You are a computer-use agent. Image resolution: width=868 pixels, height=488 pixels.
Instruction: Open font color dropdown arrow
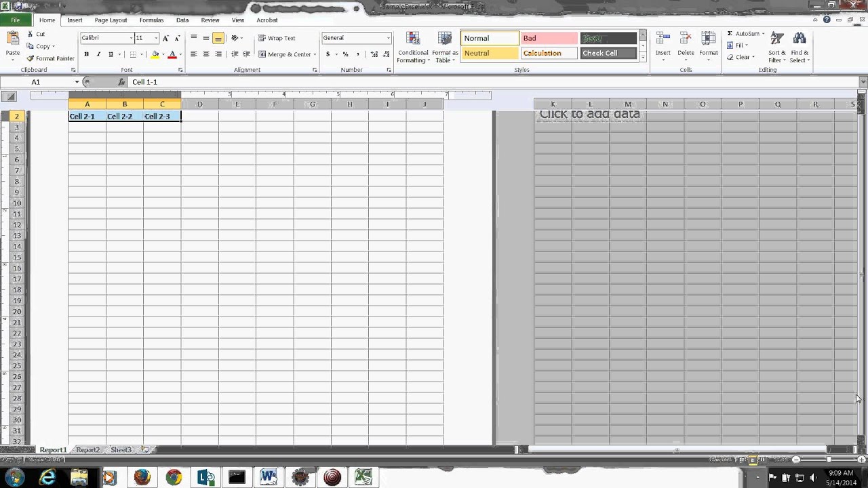tap(180, 54)
